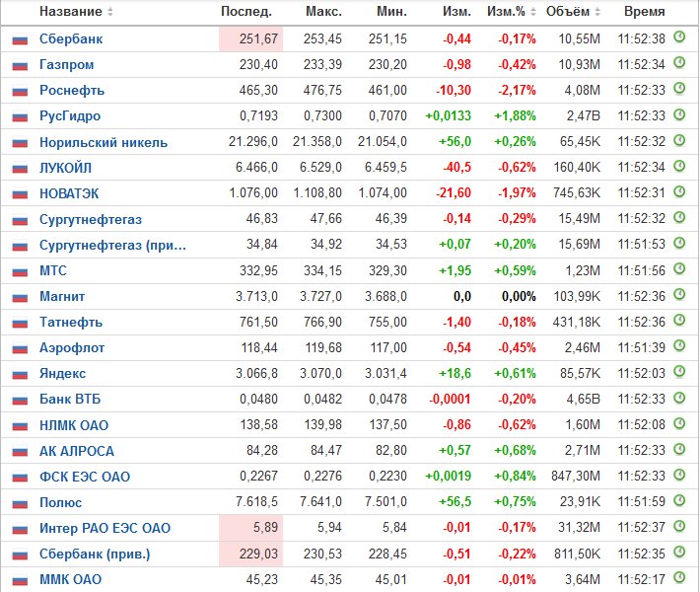Click the Russian flag icon beside ЛУКОЙЛ

tap(20, 169)
